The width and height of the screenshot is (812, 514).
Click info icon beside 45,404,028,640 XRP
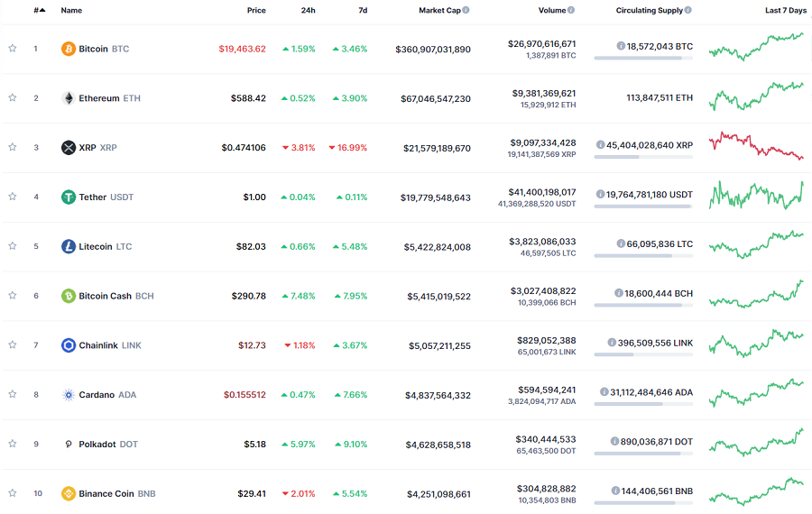point(600,145)
